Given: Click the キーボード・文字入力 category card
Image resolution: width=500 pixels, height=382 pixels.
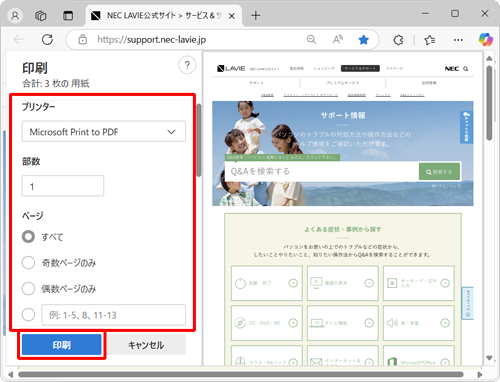Looking at the screenshot, I should 419,283.
